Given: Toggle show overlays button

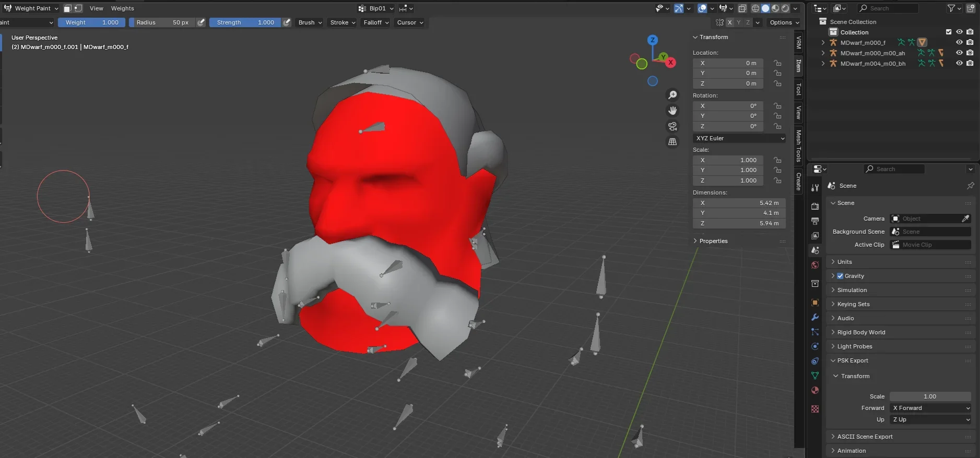Looking at the screenshot, I should (x=702, y=8).
